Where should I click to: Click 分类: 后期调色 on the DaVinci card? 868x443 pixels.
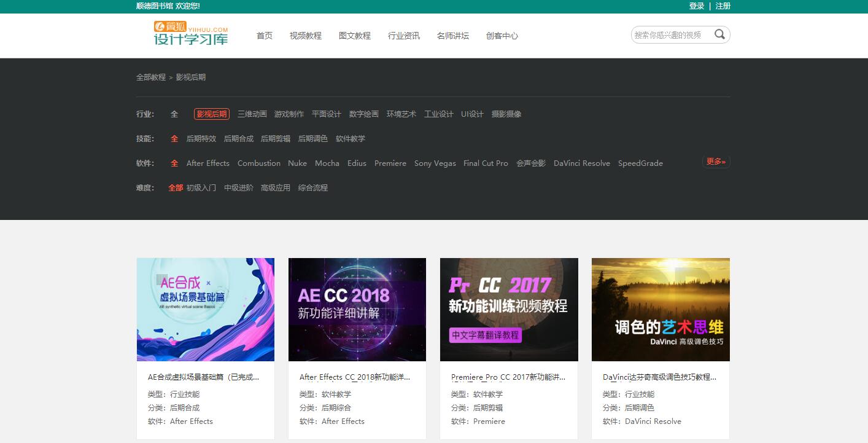coord(629,408)
